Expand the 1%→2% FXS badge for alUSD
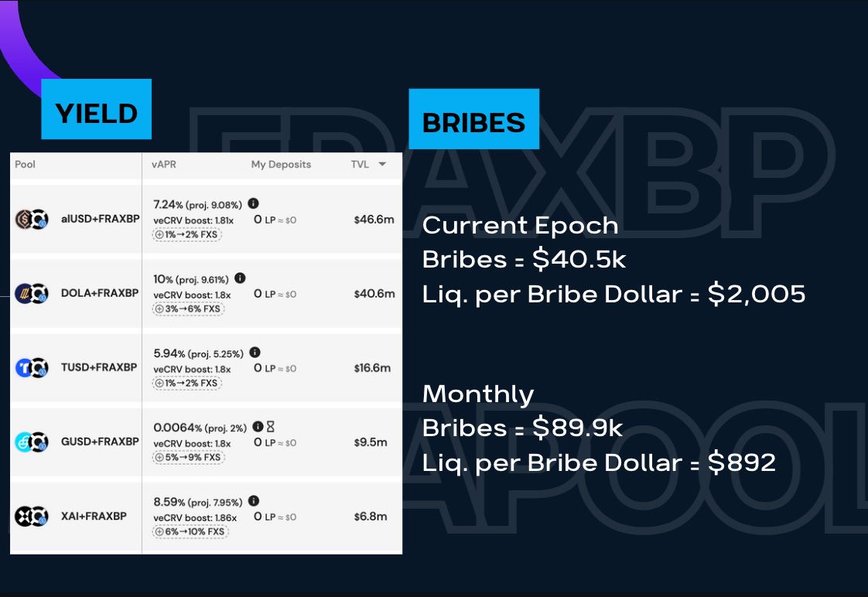 [187, 234]
